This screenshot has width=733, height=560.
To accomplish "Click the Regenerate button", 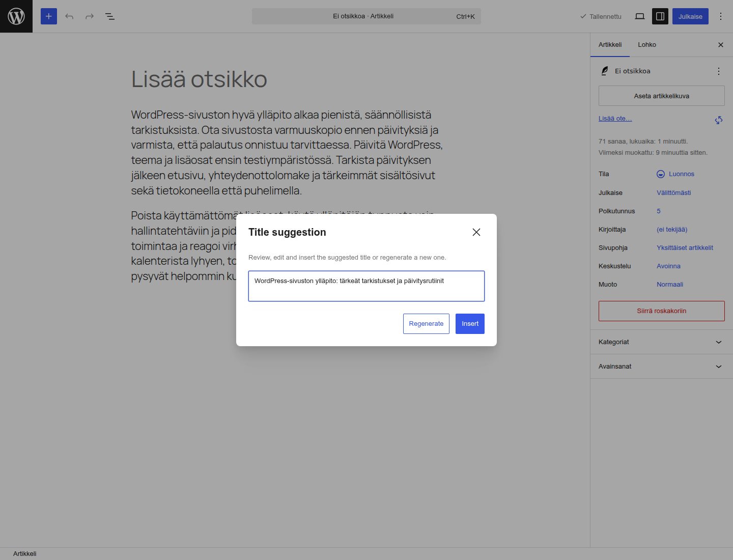I will (x=426, y=324).
